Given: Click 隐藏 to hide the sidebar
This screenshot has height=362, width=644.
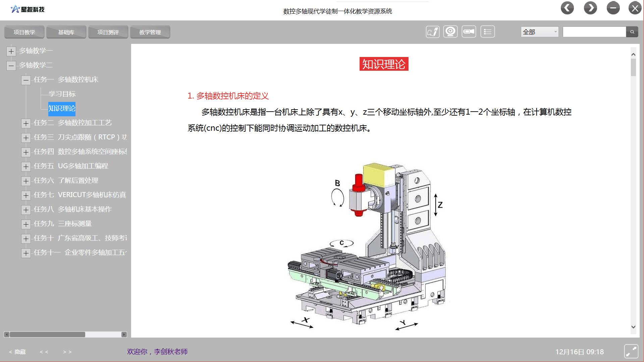Looking at the screenshot, I should coord(17,352).
